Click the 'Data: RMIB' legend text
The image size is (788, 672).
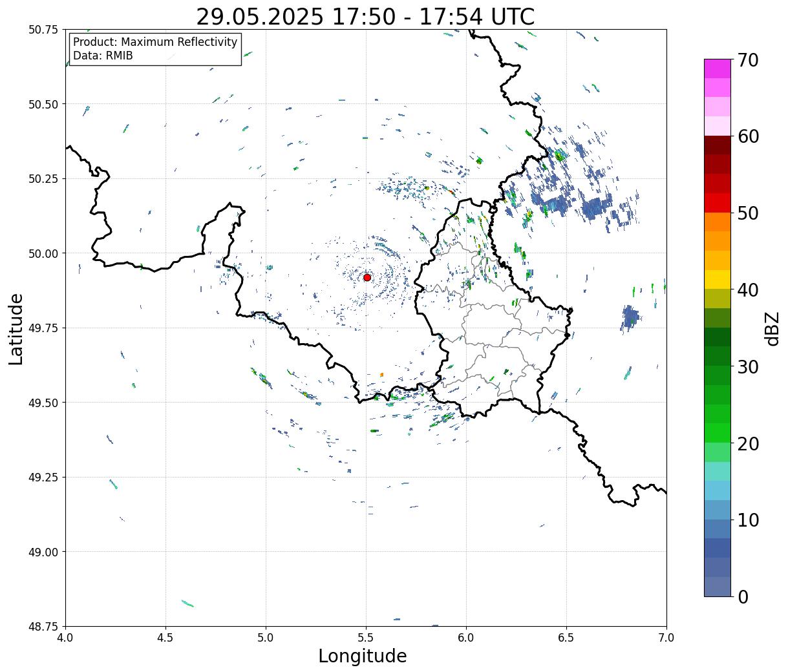coord(103,56)
